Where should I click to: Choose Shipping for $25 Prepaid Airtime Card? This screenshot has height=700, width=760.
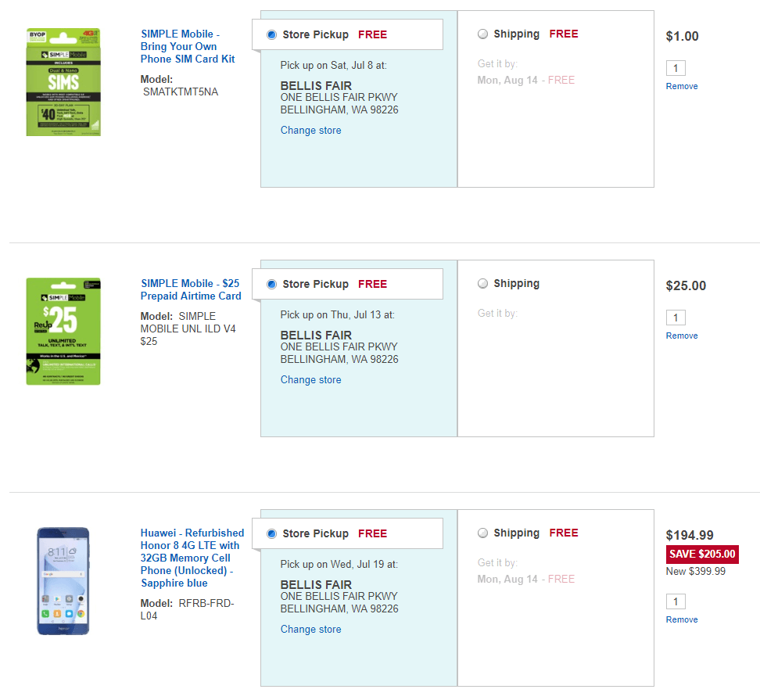482,284
